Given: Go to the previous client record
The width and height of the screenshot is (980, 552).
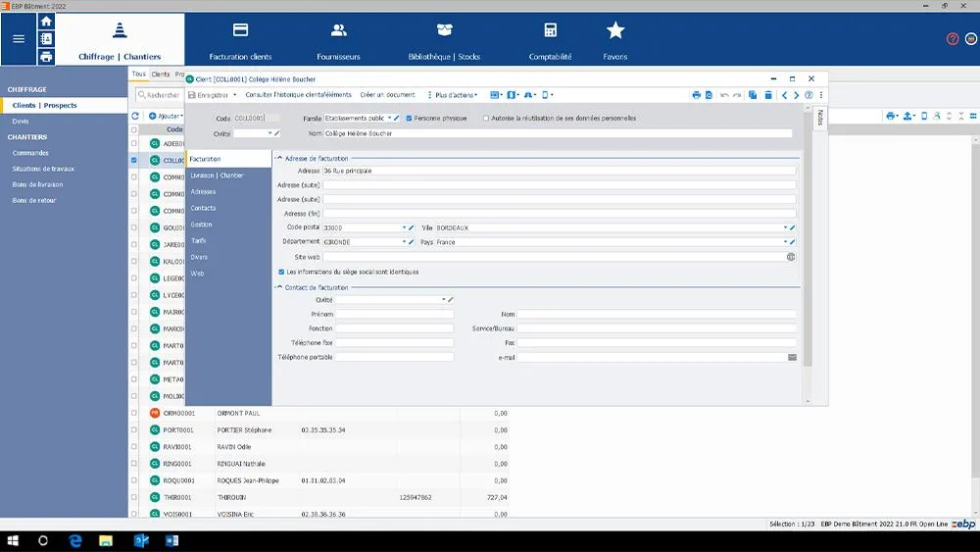Looking at the screenshot, I should (784, 95).
